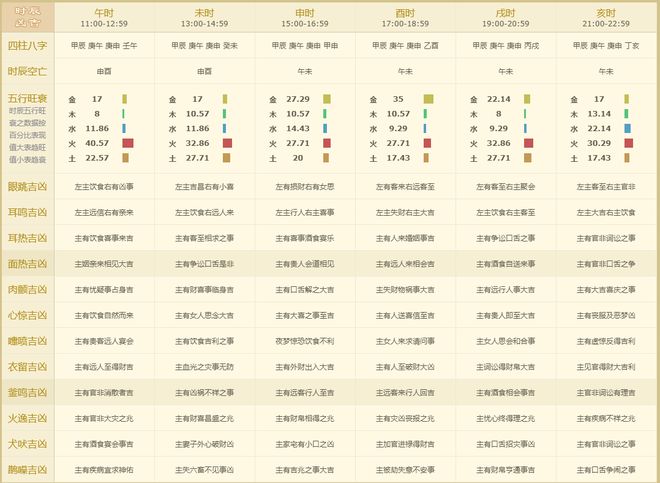Click the cell 左主饮食右有凶事
Image resolution: width=660 pixels, height=483 pixels.
(x=104, y=187)
